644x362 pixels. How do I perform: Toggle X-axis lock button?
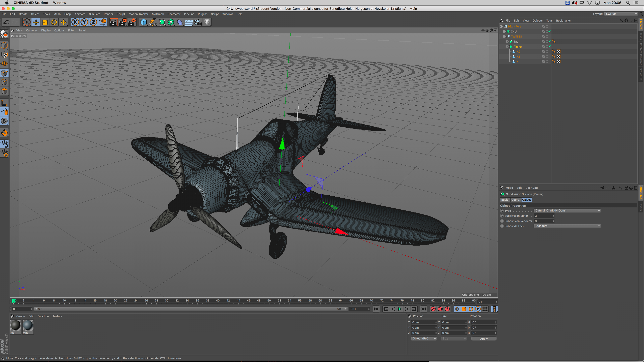[75, 22]
